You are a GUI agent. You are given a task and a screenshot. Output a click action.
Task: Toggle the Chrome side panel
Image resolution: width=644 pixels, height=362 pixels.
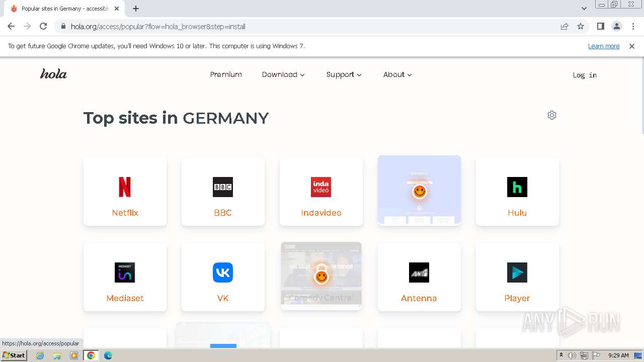[x=600, y=26]
